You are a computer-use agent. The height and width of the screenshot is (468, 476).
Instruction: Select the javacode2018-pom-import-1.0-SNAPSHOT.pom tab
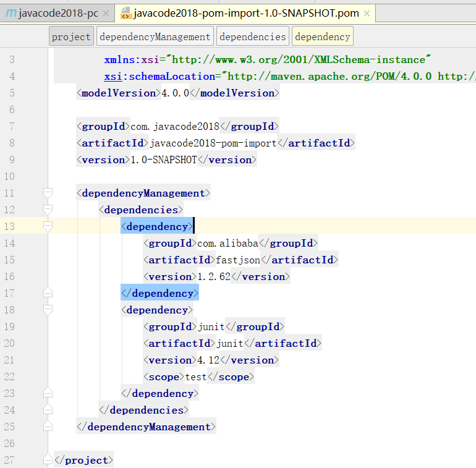(x=245, y=13)
